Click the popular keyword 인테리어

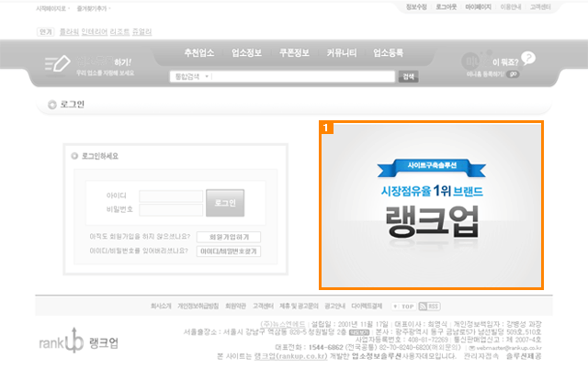(95, 32)
